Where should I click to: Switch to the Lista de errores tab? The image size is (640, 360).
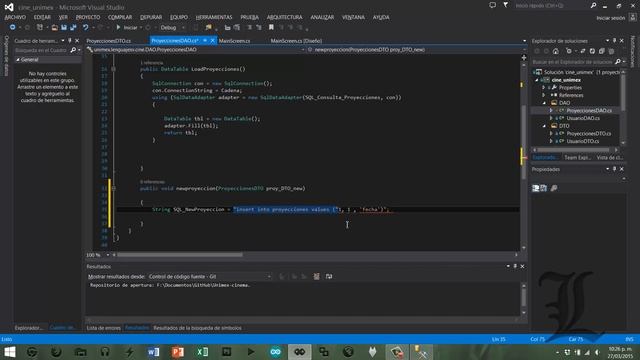point(104,328)
